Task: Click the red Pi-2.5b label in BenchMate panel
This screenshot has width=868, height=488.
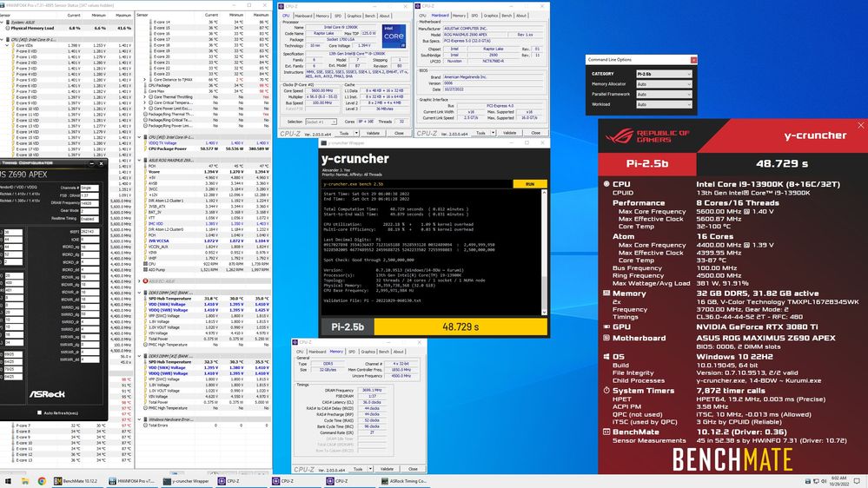Action: [647, 164]
